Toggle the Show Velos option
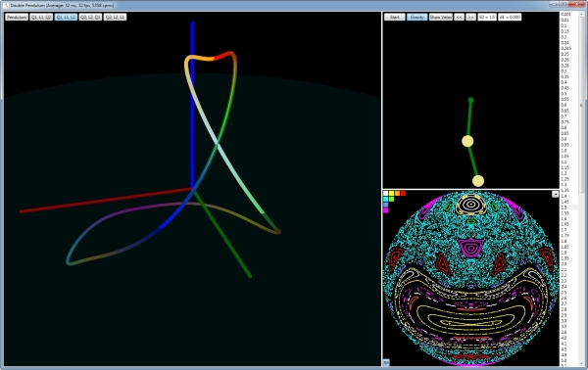This screenshot has width=588, height=370. [x=441, y=17]
